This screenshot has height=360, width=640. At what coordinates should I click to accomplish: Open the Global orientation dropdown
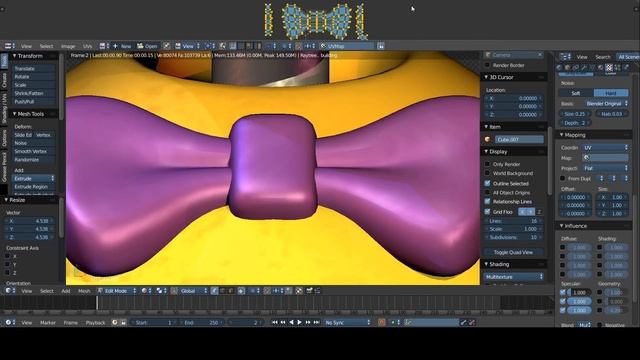click(x=193, y=291)
